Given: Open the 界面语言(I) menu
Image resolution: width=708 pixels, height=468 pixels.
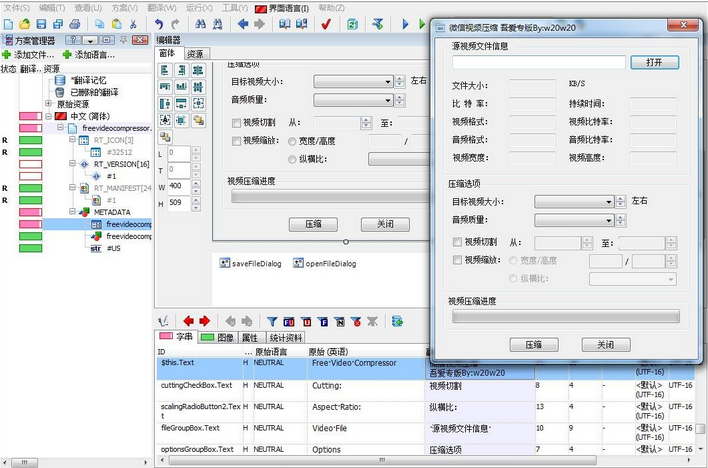Looking at the screenshot, I should click(282, 8).
